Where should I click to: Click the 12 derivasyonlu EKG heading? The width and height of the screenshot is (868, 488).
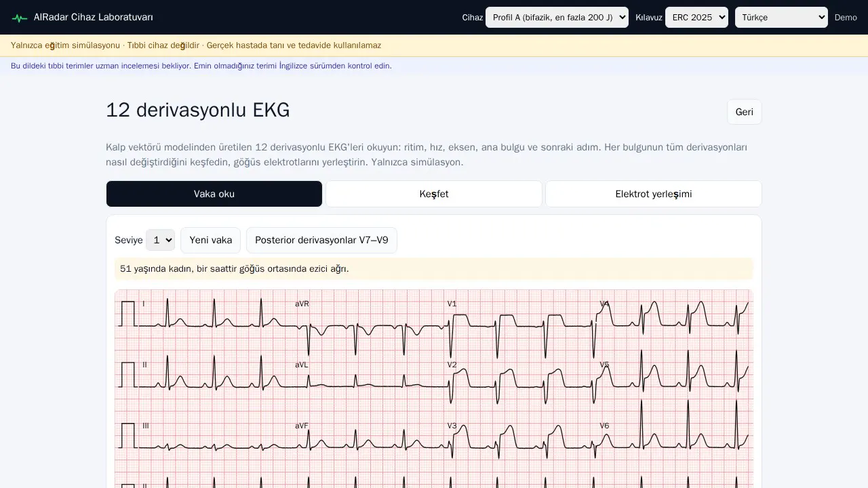click(x=198, y=110)
